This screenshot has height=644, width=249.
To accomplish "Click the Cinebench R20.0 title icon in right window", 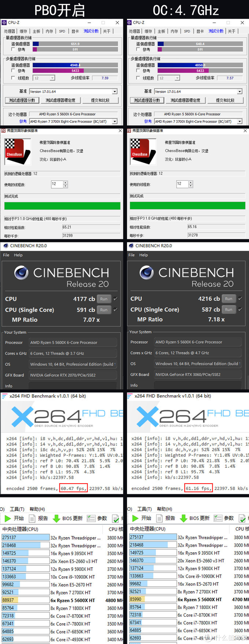I will pyautogui.click(x=131, y=246).
